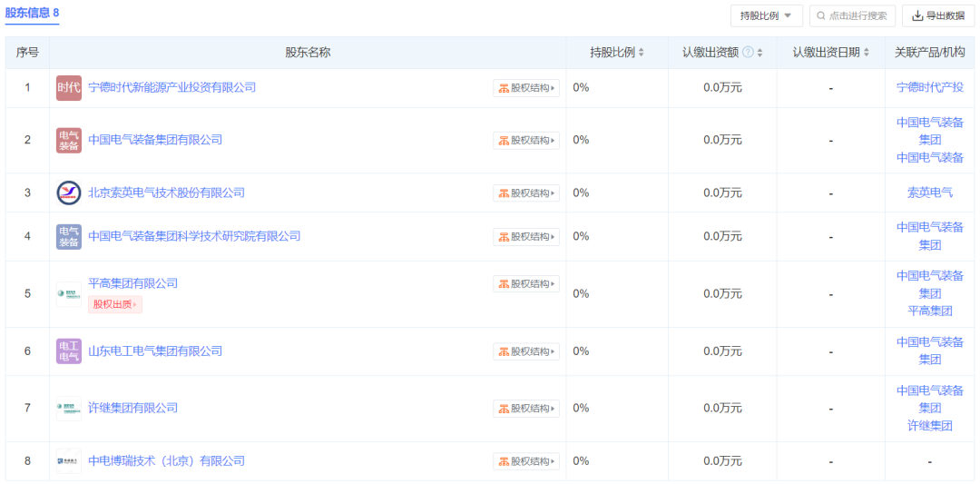Sort by 认缴出资额 column arrows
Image resolution: width=980 pixels, height=484 pixels.
click(759, 53)
